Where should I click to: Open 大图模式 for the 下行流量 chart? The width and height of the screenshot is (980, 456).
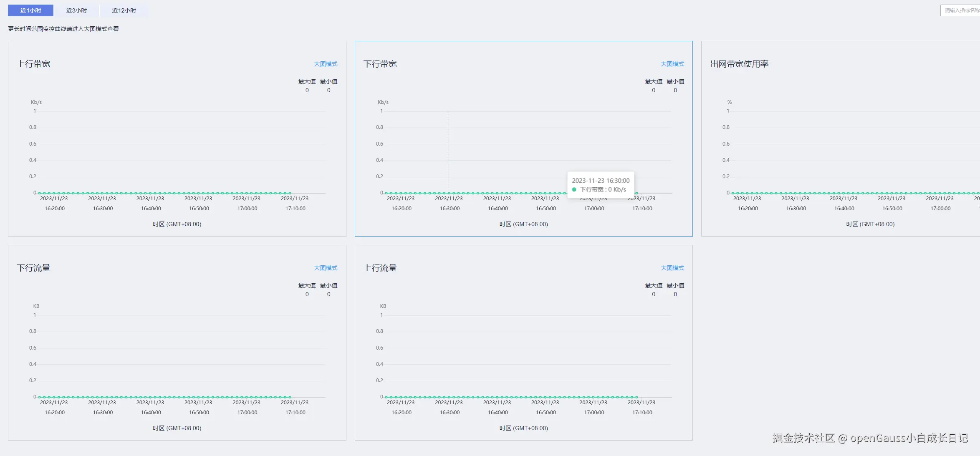pos(326,268)
